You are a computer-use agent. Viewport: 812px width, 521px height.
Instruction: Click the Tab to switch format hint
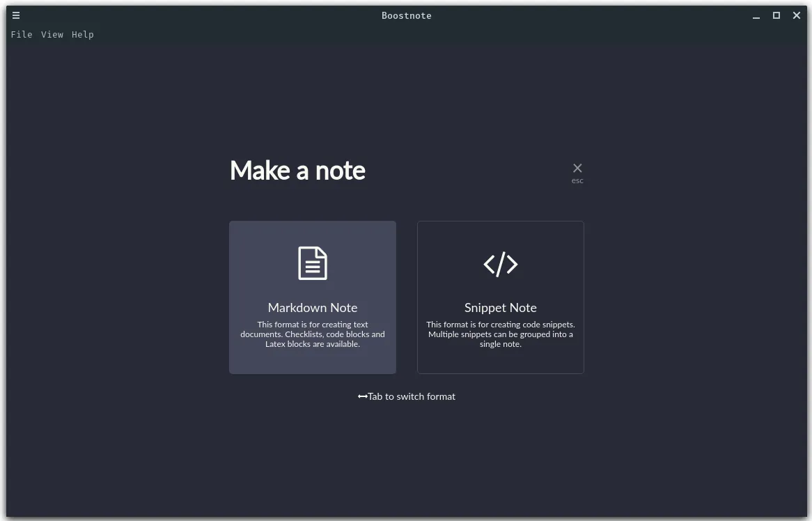point(407,396)
